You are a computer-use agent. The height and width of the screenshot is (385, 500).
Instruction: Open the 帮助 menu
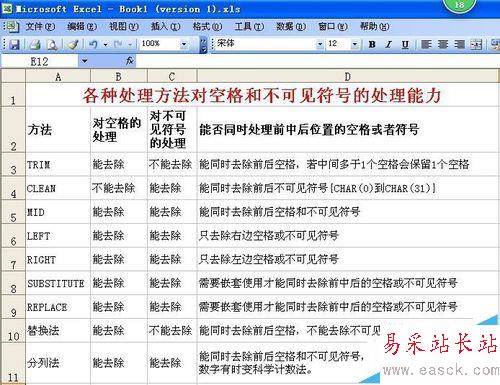tap(374, 26)
